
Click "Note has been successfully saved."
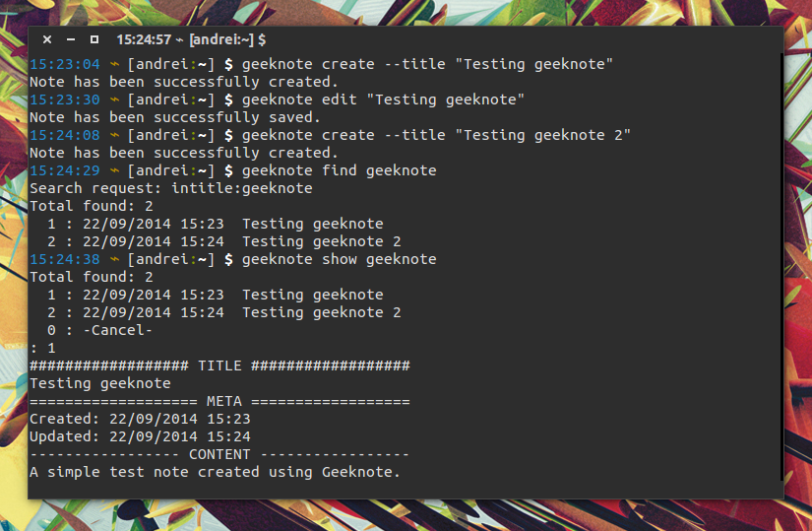coord(175,117)
